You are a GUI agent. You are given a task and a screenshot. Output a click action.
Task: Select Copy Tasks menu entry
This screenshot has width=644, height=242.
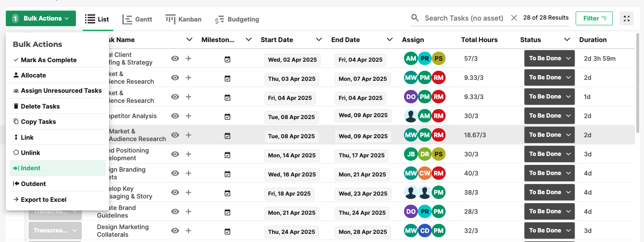[57, 121]
